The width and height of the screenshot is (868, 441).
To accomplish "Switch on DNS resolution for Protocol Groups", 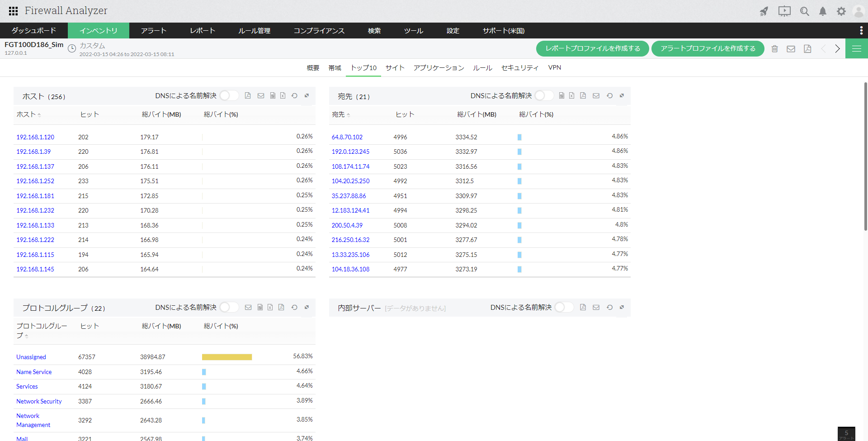I will (x=229, y=307).
